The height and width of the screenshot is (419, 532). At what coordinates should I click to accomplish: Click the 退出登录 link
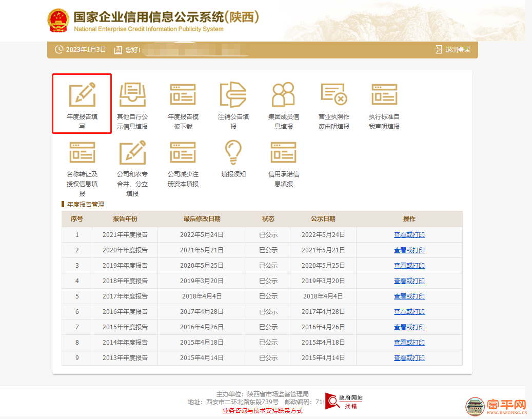coord(458,50)
